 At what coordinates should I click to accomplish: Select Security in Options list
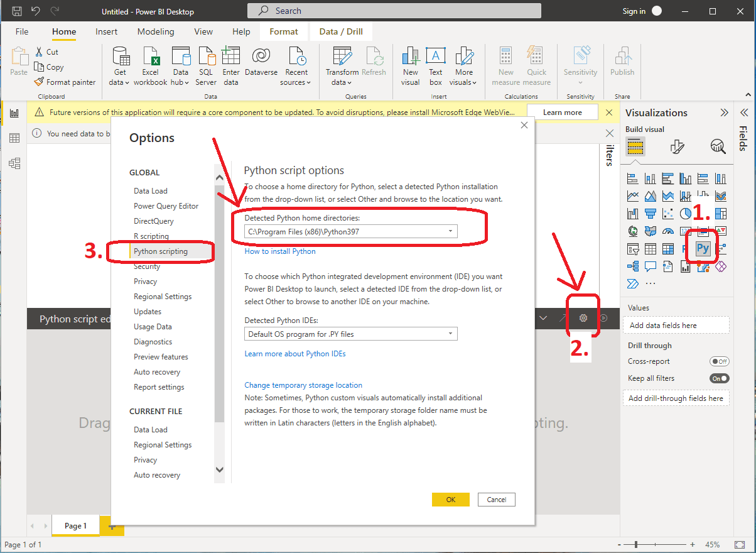[147, 266]
